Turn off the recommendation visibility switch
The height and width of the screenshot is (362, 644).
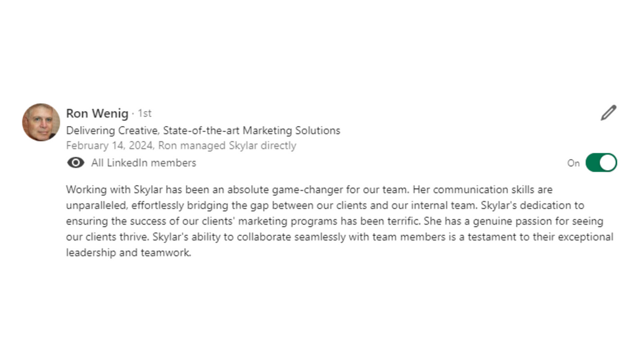[601, 162]
